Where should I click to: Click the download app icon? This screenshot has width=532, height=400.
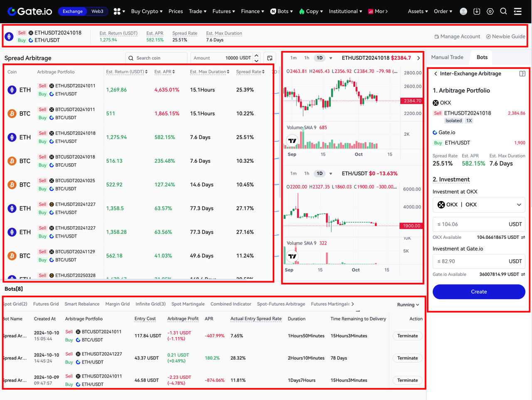(477, 11)
